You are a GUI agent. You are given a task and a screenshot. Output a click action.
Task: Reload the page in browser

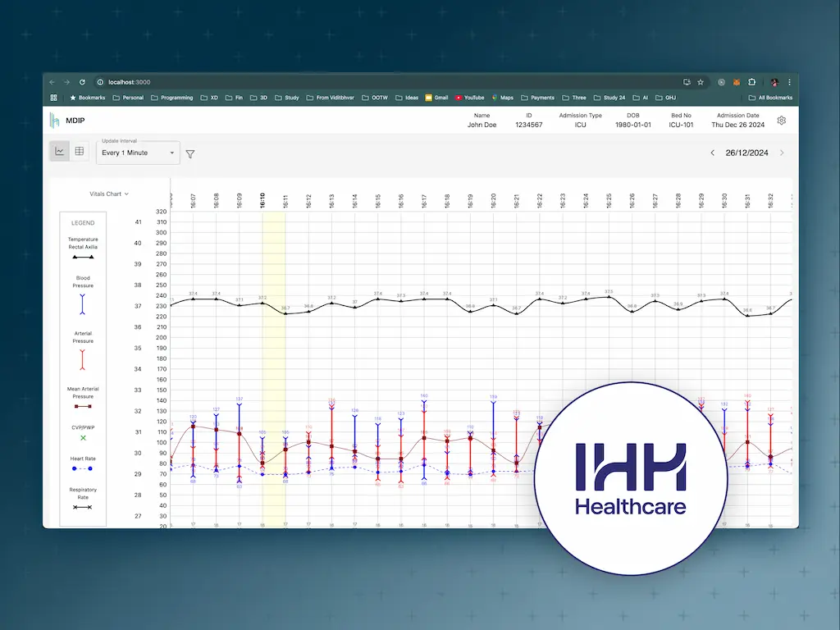(x=82, y=82)
